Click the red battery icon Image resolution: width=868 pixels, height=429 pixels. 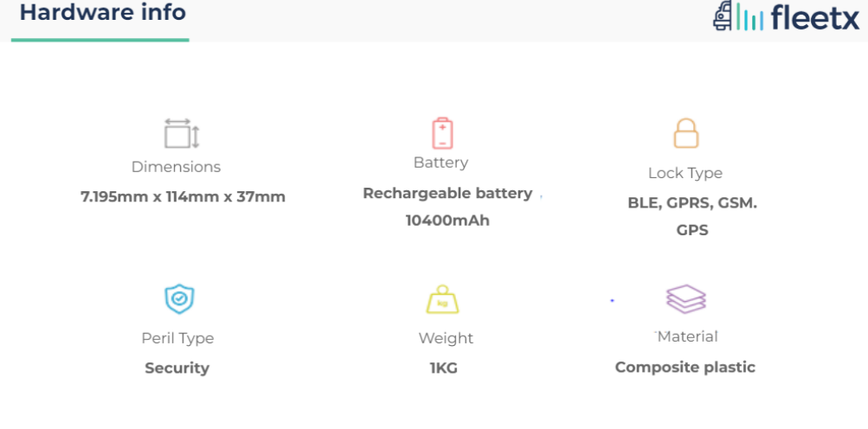(x=442, y=133)
